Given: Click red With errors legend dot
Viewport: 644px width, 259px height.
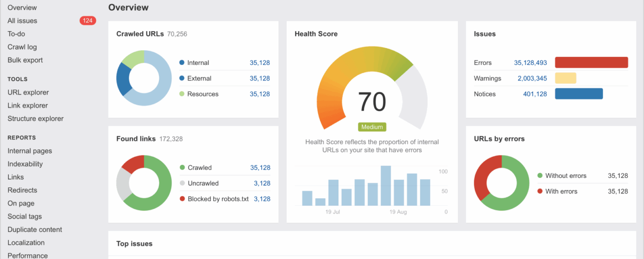Looking at the screenshot, I should pyautogui.click(x=540, y=191).
